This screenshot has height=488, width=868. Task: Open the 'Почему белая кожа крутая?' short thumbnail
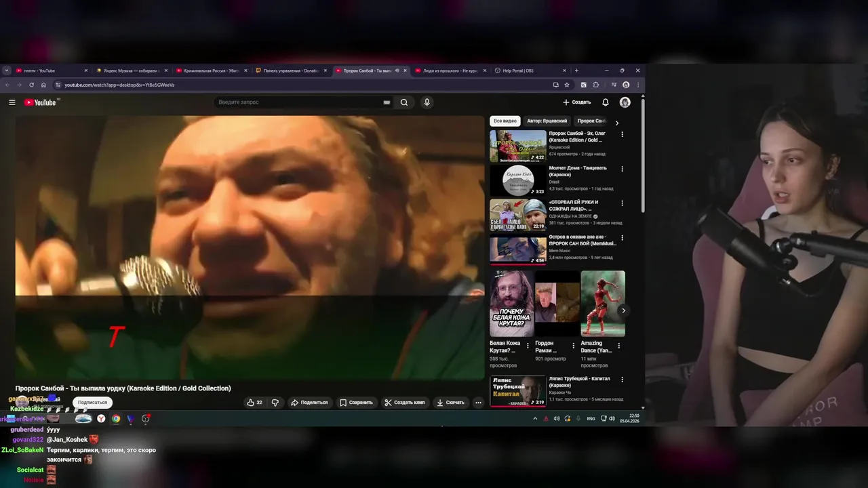[512, 304]
